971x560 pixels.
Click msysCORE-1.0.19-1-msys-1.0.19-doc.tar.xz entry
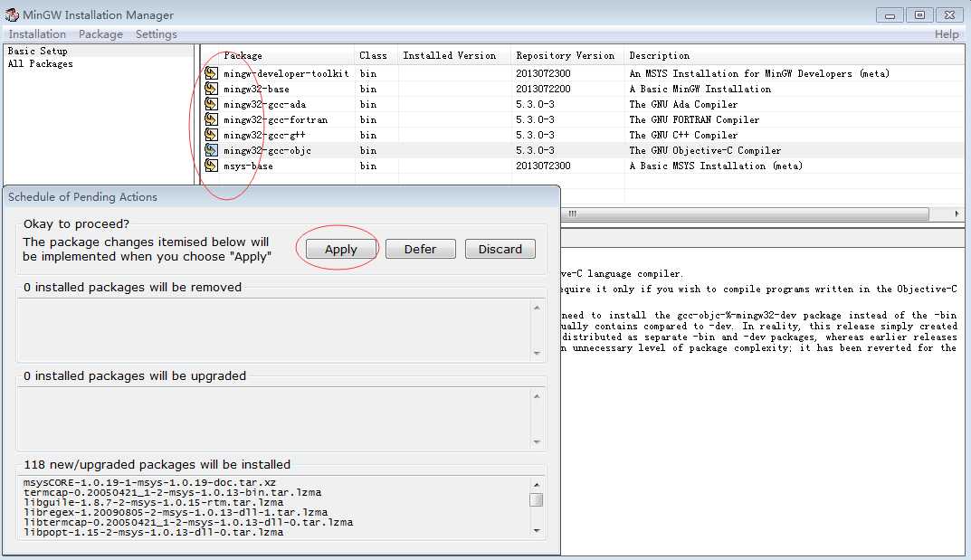click(x=149, y=483)
